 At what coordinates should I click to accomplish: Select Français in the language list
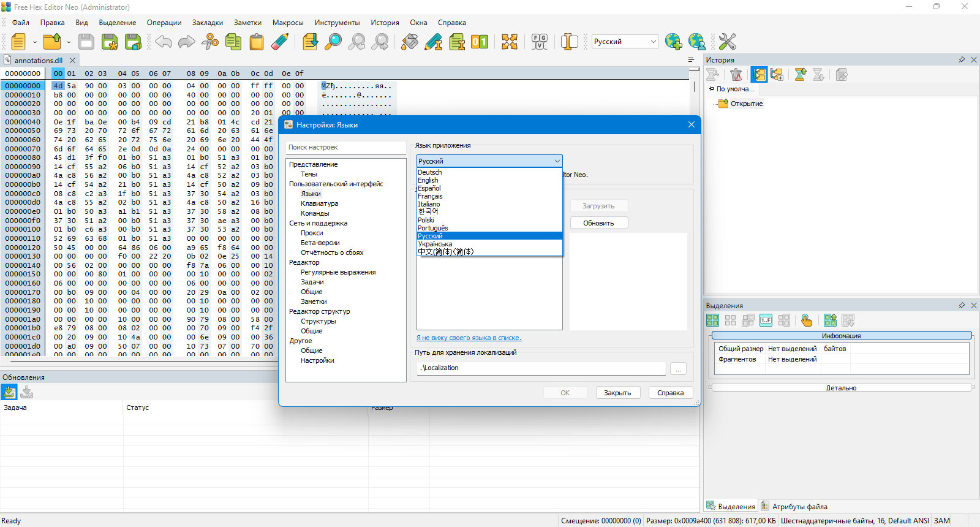(489, 196)
